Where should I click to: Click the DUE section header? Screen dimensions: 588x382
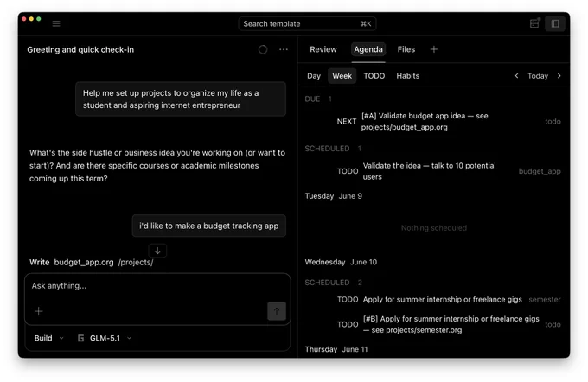318,99
